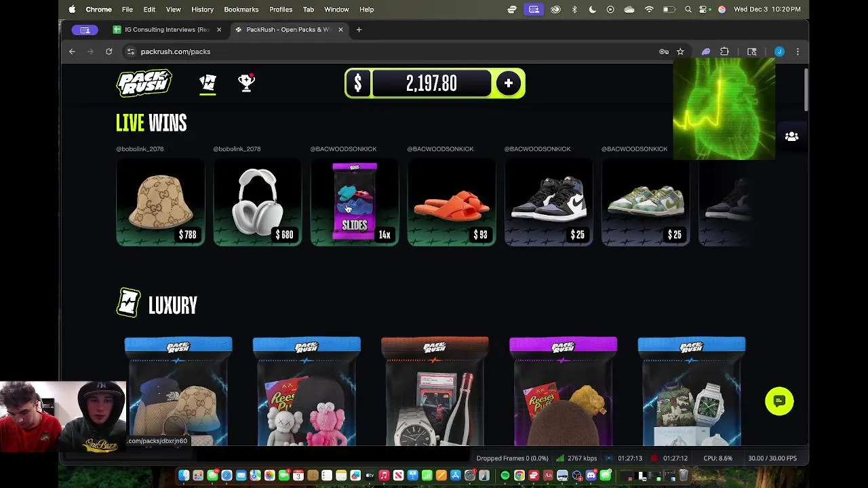Open the Slides 14x pack win card
The image size is (868, 488).
[x=354, y=202]
